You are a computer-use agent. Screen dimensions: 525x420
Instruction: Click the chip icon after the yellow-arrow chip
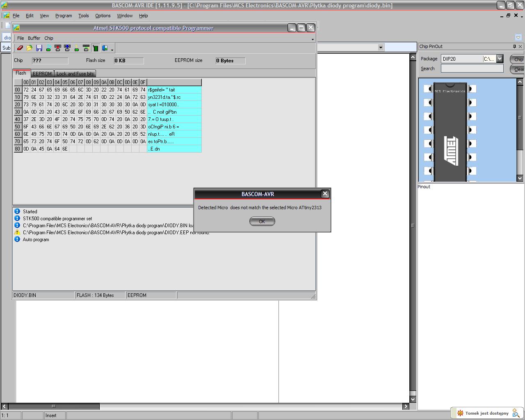86,48
